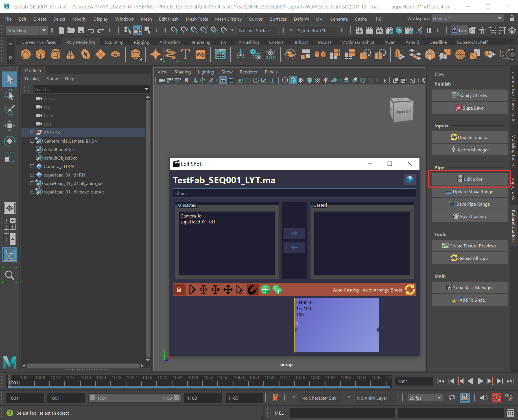Expand Camera_id1:Camera_BKSN in Outliner
This screenshot has height=420, width=518.
(32, 141)
